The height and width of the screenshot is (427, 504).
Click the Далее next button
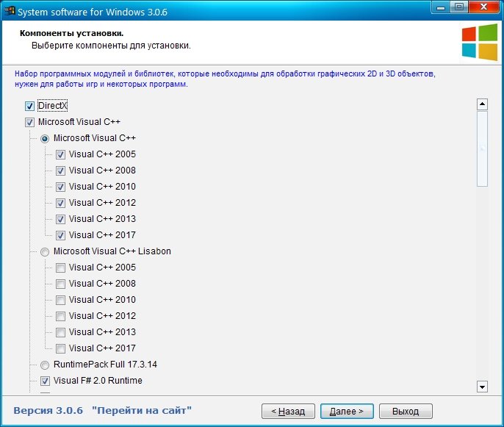[x=347, y=412]
